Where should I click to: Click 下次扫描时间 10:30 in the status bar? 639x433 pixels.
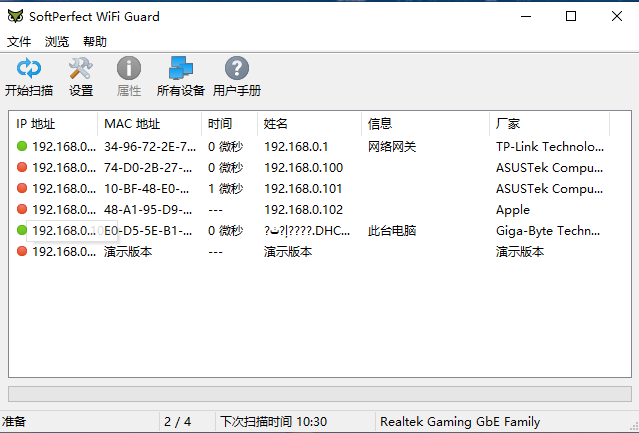click(x=273, y=422)
